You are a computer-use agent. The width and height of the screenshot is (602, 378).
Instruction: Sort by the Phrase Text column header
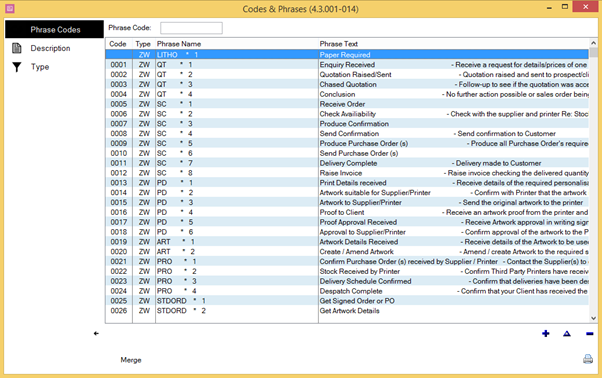pos(453,44)
